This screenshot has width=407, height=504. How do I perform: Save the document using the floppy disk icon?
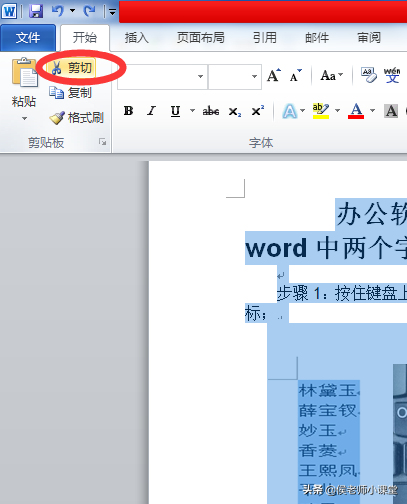36,11
